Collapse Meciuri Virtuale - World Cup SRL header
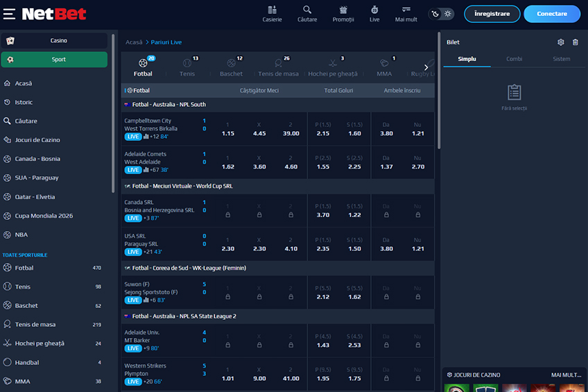The width and height of the screenshot is (588, 392). (x=278, y=186)
